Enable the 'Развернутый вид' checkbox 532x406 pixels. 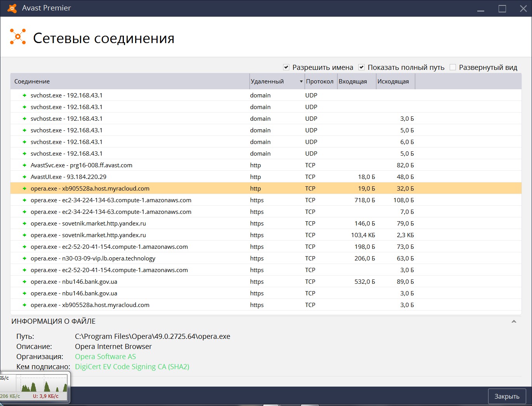point(453,67)
